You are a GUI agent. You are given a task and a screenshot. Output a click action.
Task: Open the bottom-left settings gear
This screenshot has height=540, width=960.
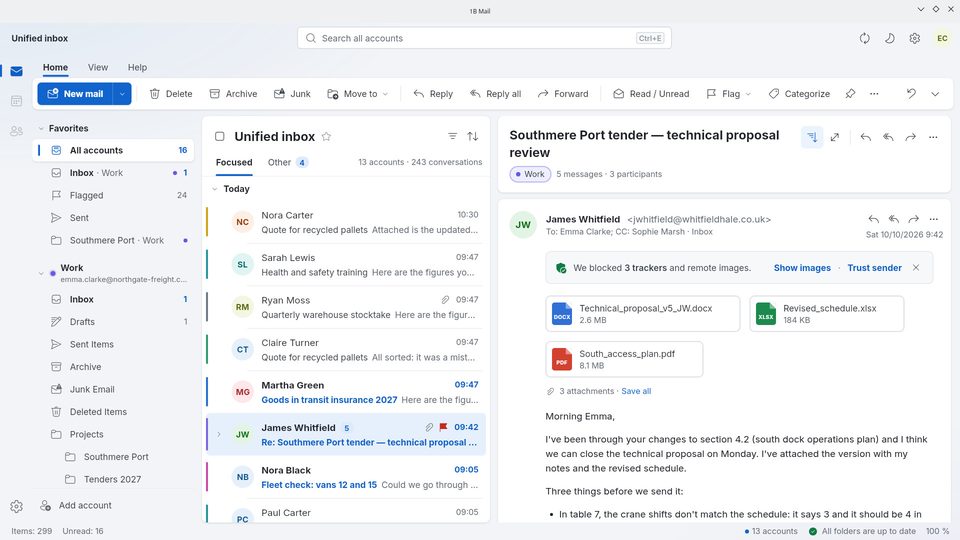coord(17,506)
